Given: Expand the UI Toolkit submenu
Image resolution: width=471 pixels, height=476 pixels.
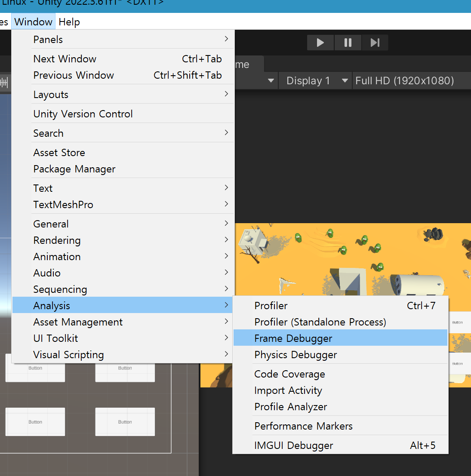Looking at the screenshot, I should 123,338.
